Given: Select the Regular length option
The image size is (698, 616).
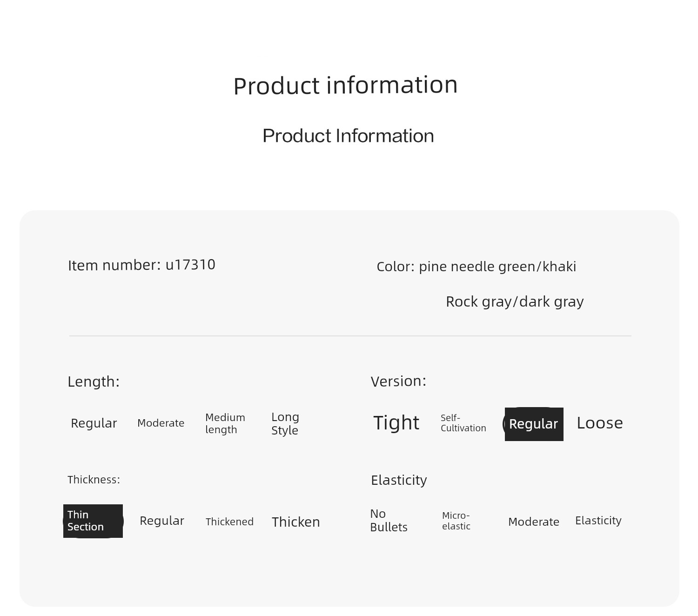Looking at the screenshot, I should 94,423.
